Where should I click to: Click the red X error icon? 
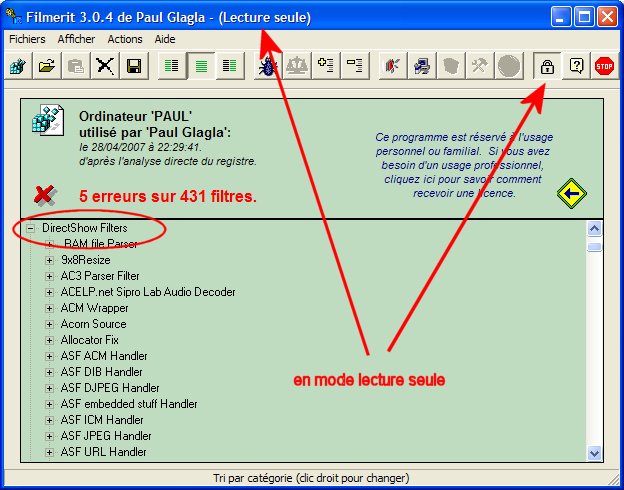point(45,195)
